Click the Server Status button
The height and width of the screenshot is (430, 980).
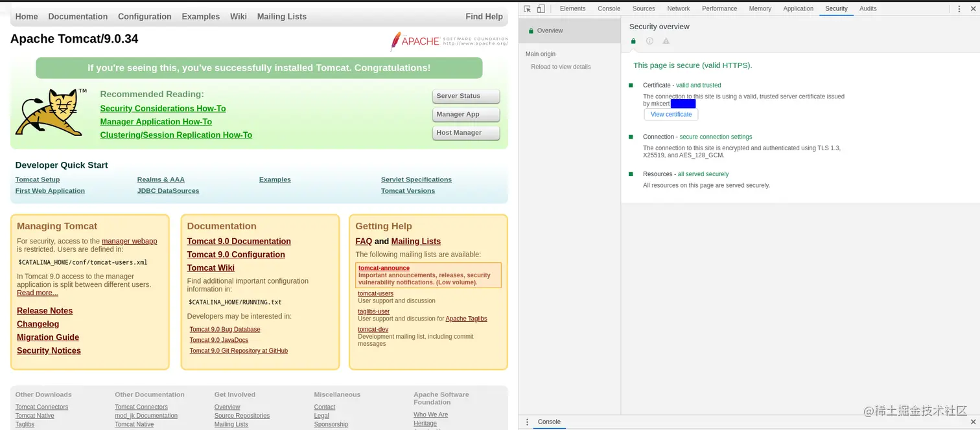click(x=465, y=96)
